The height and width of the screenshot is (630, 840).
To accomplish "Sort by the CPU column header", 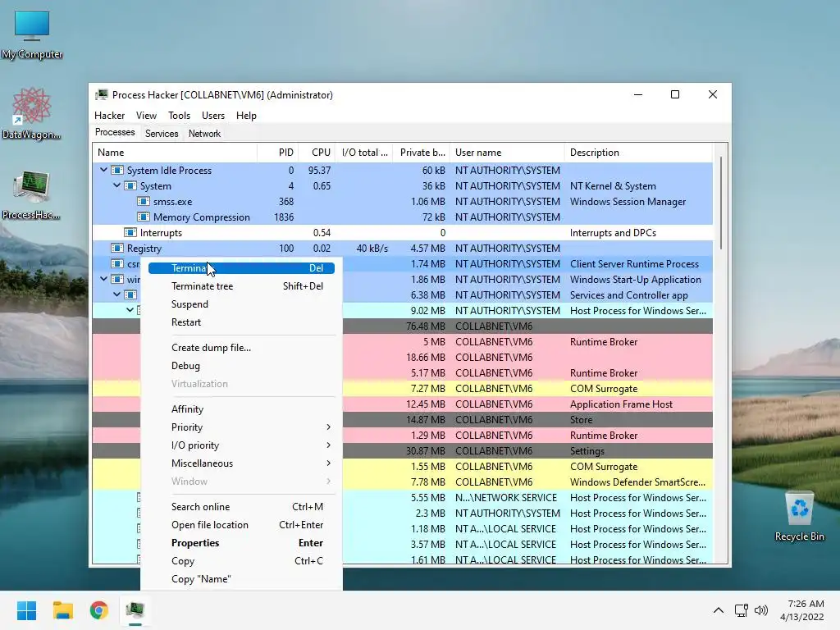I will point(316,153).
